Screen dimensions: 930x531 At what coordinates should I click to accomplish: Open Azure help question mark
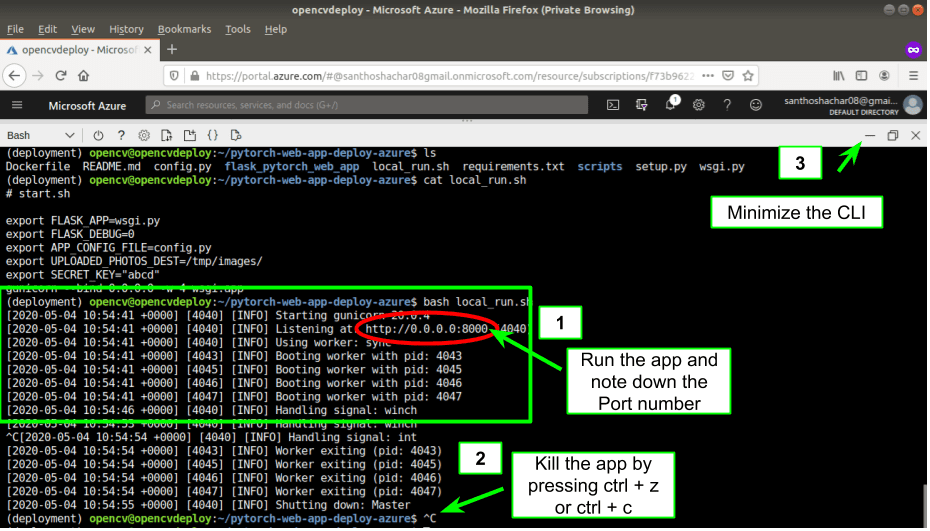tap(727, 105)
